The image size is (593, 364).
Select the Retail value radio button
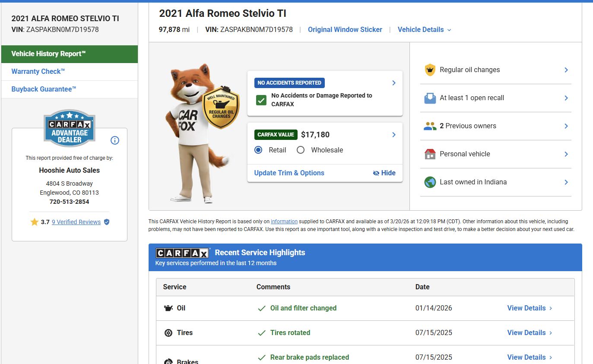(x=258, y=150)
